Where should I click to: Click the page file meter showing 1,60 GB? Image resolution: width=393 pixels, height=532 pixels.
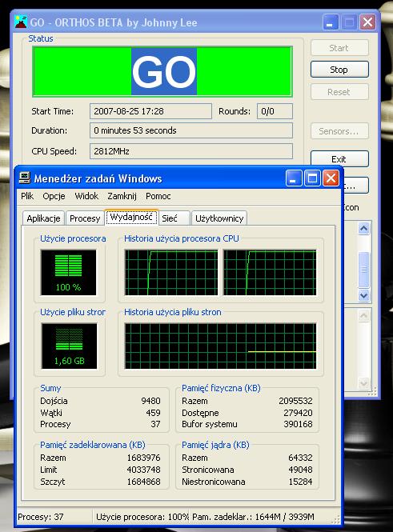click(69, 346)
